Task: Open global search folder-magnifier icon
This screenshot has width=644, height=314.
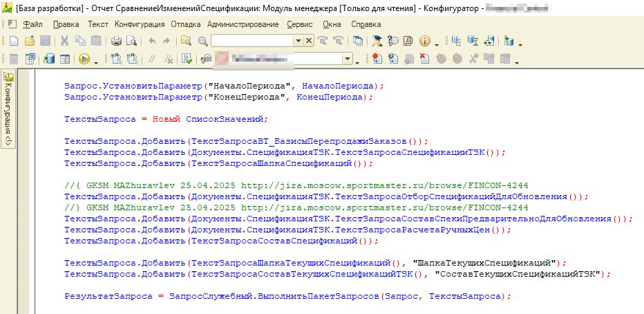Action: (x=187, y=41)
